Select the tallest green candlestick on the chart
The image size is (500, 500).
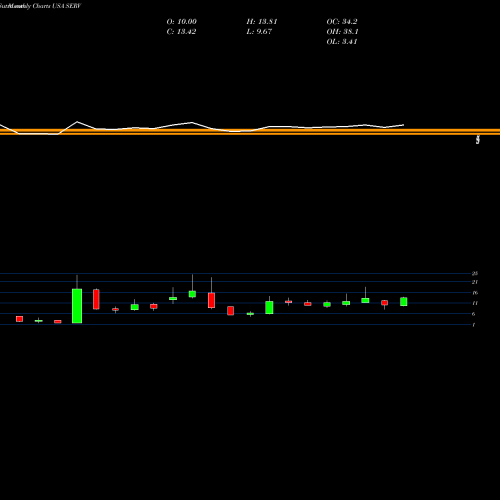pyautogui.click(x=77, y=306)
